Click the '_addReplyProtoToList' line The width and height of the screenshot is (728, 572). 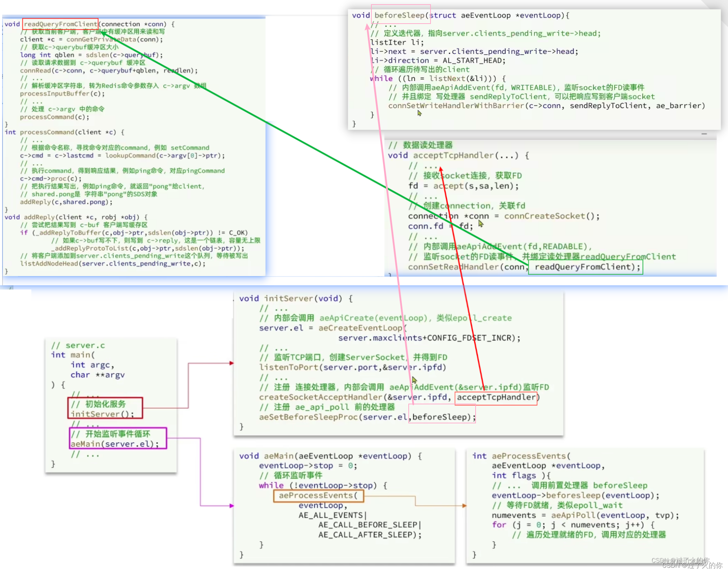148,248
